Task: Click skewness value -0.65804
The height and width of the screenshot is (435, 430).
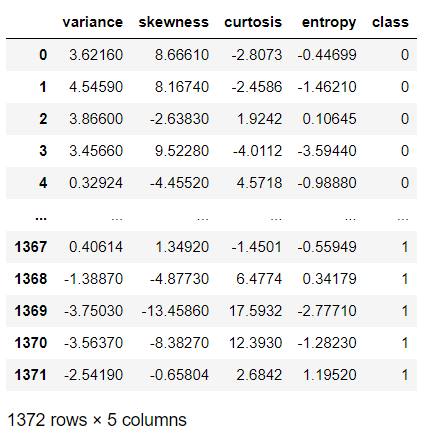Action: click(x=179, y=375)
